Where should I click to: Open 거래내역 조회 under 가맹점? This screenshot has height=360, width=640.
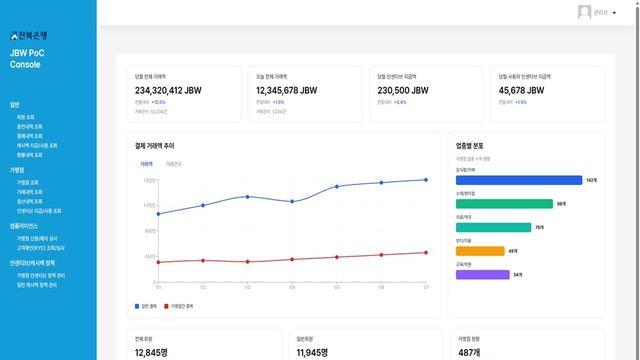point(29,192)
